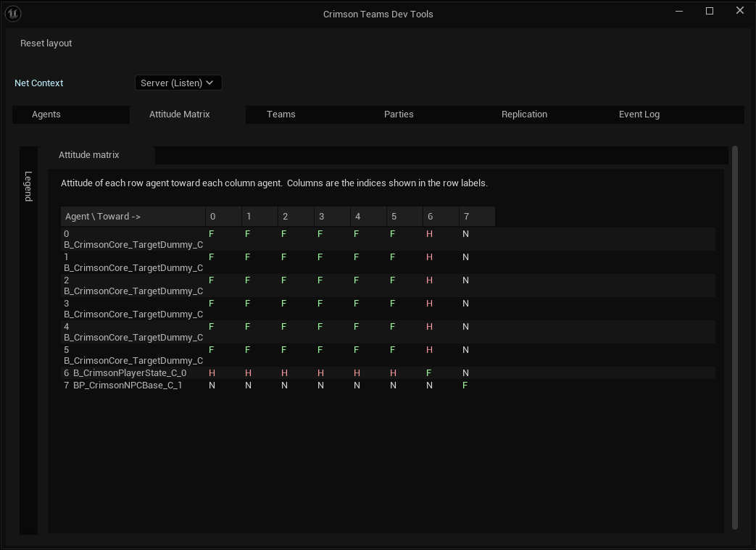Select row 7 BP_CrimsonNPCBase_C_1 label
756x550 pixels.
click(123, 386)
